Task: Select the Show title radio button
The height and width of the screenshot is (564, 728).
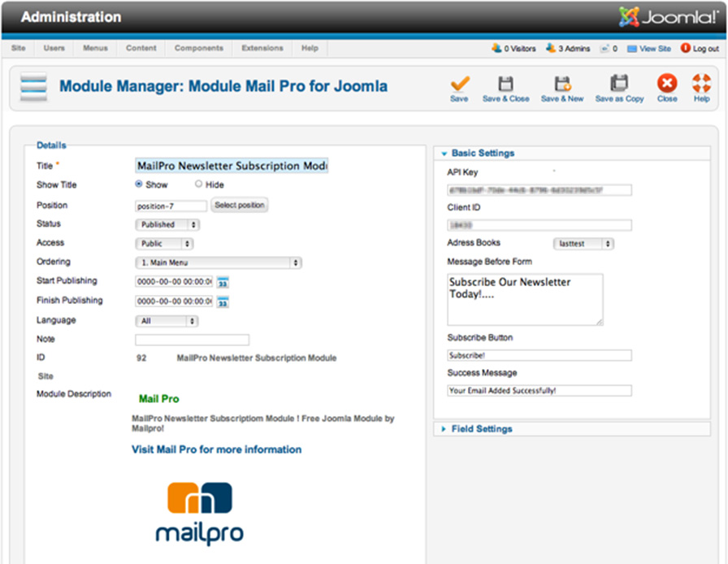Action: coord(138,184)
